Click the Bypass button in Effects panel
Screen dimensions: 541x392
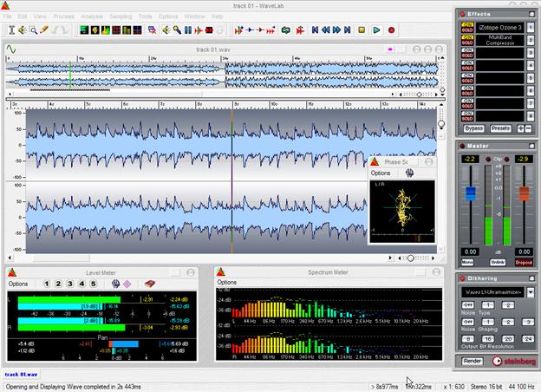(474, 128)
